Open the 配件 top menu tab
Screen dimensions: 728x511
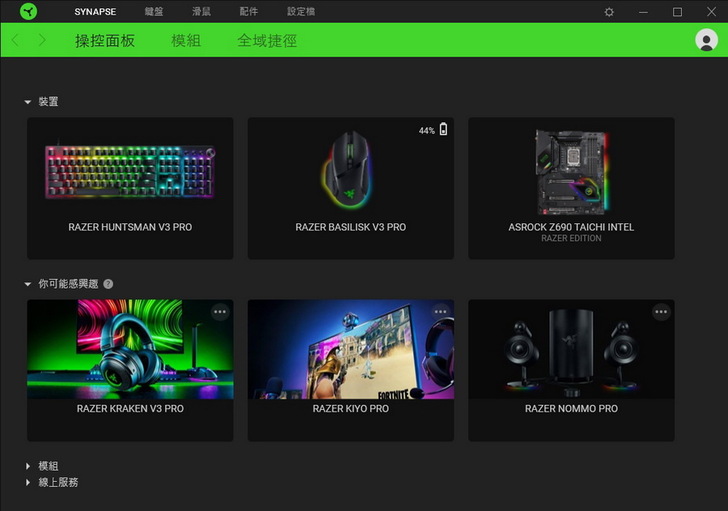(248, 11)
